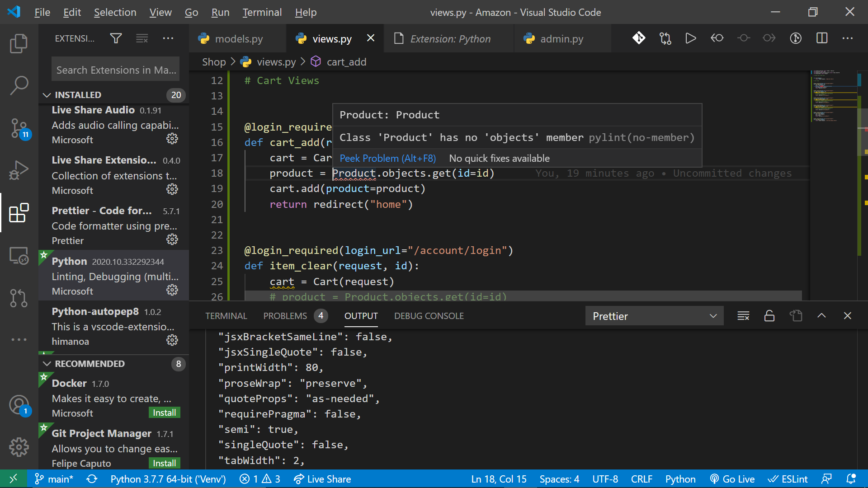868x488 pixels.
Task: Click the Peek Problem link
Action: (387, 158)
